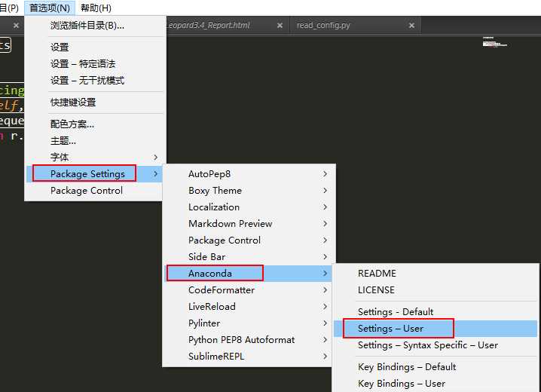Close the leftmost partially hidden tab
This screenshot has width=541, height=392.
pyautogui.click(x=16, y=25)
